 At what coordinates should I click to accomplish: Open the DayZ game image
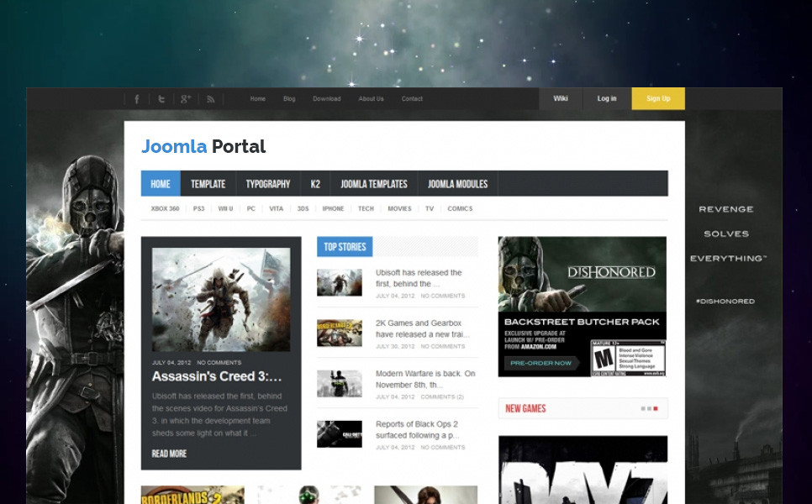point(583,470)
